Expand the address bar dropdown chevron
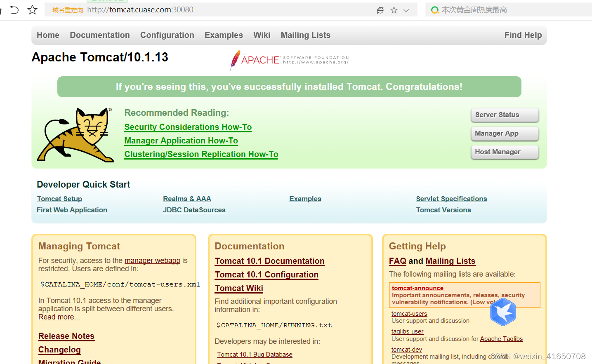The height and width of the screenshot is (364, 592). click(x=406, y=10)
